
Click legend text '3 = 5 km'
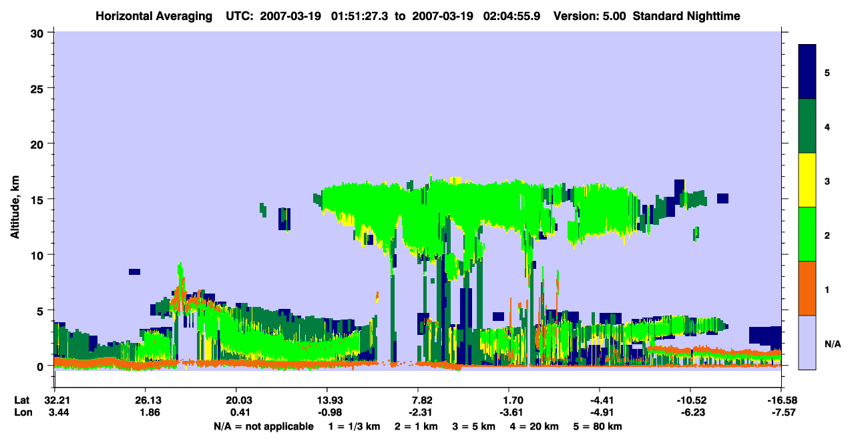pyautogui.click(x=474, y=426)
